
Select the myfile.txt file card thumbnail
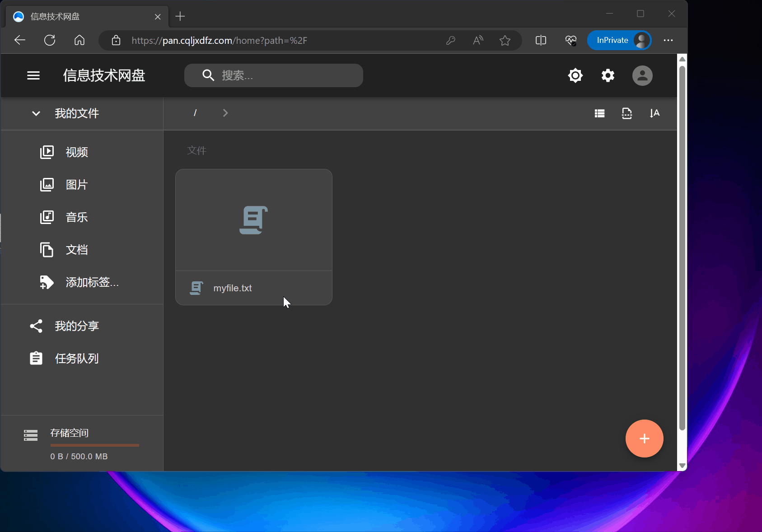(254, 220)
